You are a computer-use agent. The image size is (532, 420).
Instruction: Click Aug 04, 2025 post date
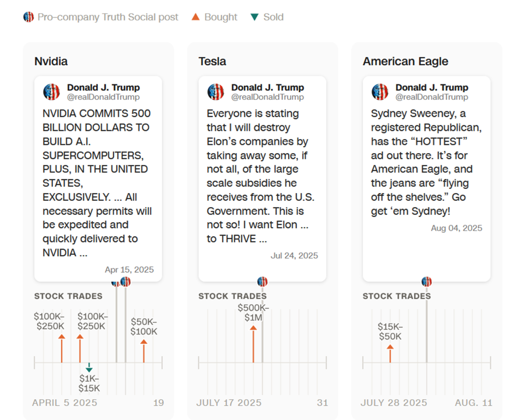click(x=457, y=228)
